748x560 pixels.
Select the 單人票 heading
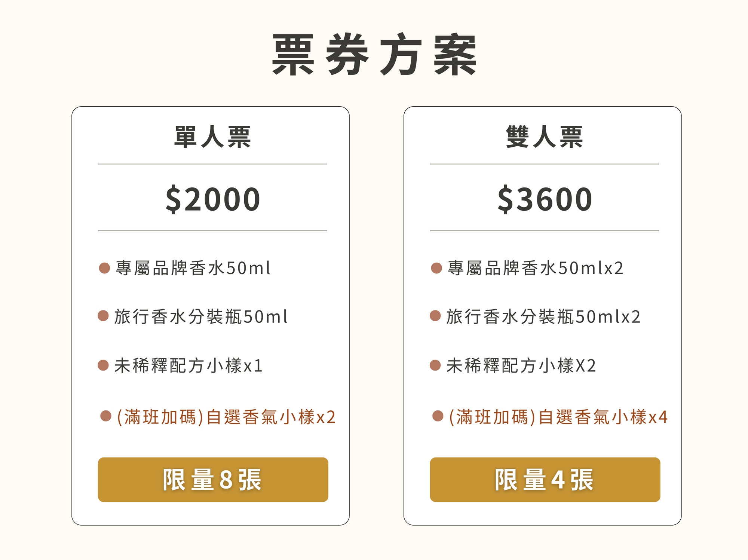[x=212, y=137]
